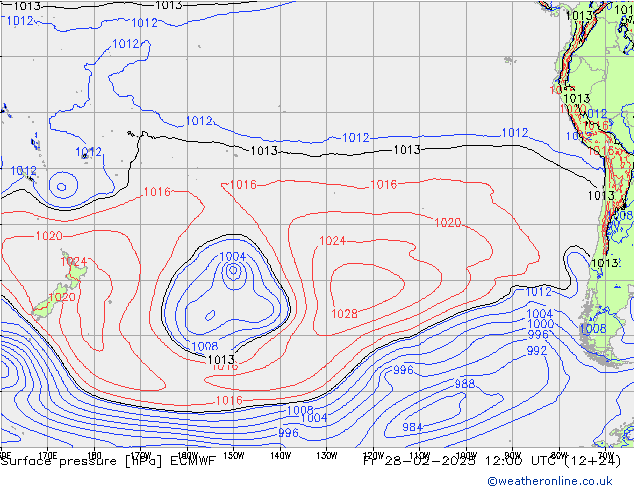Click the 130W longitude axis label
634x490 pixels.
(x=327, y=455)
